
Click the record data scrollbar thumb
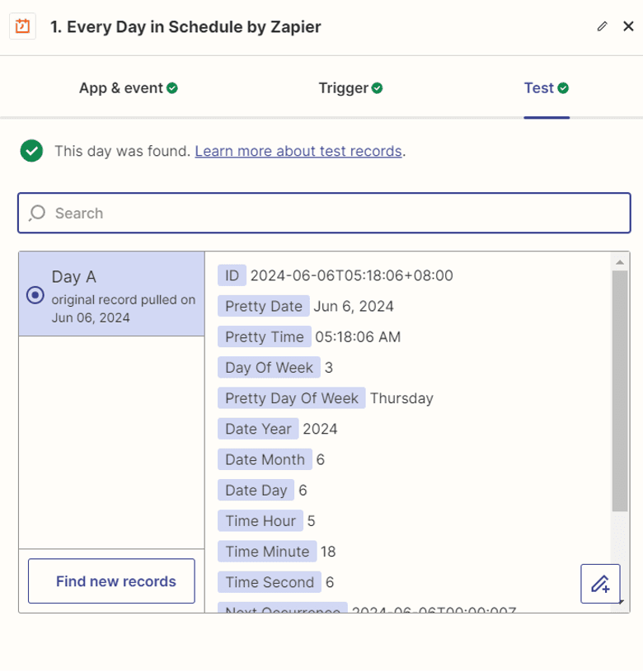pos(620,391)
